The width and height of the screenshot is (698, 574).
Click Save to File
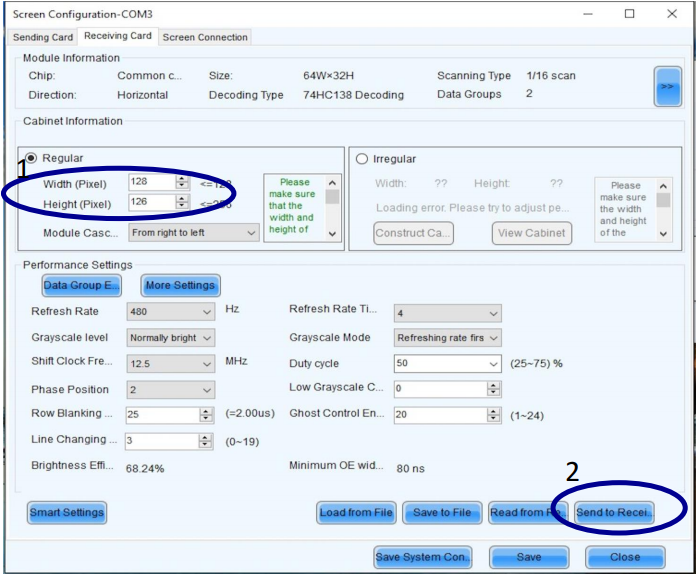coord(442,513)
